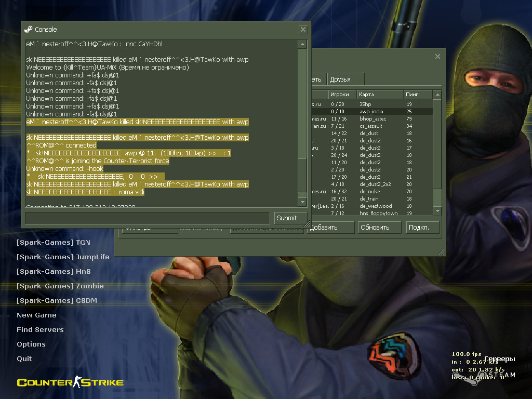Focus the console command input field
Image resolution: width=532 pixels, height=399 pixels.
pos(148,218)
